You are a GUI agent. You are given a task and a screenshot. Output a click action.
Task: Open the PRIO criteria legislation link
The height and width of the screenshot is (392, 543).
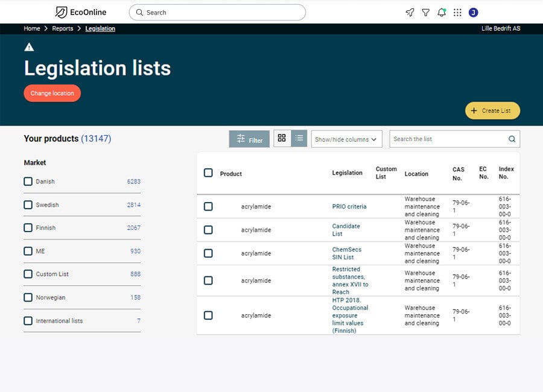point(349,206)
